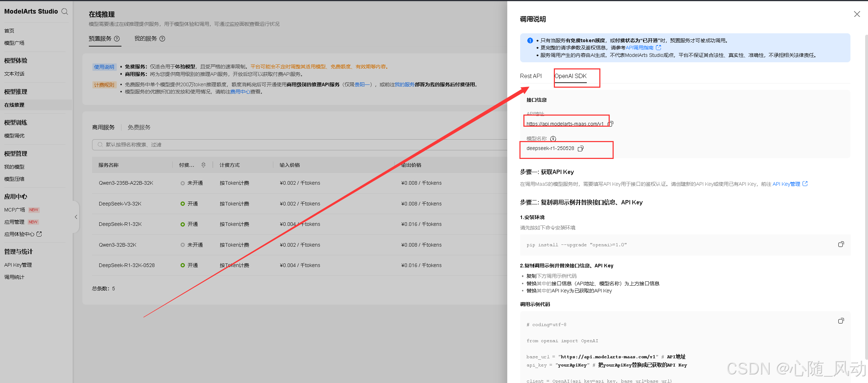This screenshot has width=868, height=383.
Task: Open 模型广场 in the sidebar
Action: click(x=14, y=43)
